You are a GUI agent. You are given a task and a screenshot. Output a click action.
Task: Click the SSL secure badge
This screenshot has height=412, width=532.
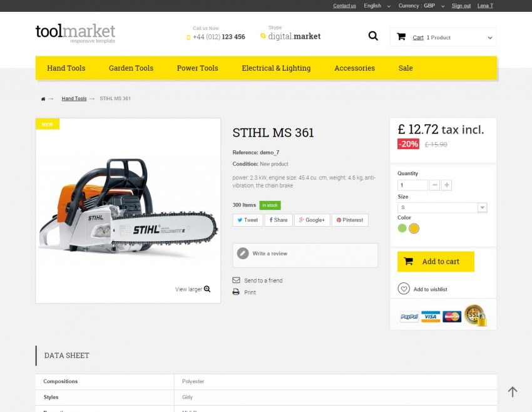(x=475, y=316)
